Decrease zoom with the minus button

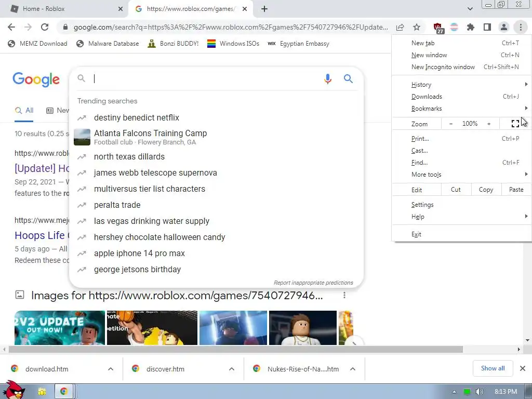451,124
